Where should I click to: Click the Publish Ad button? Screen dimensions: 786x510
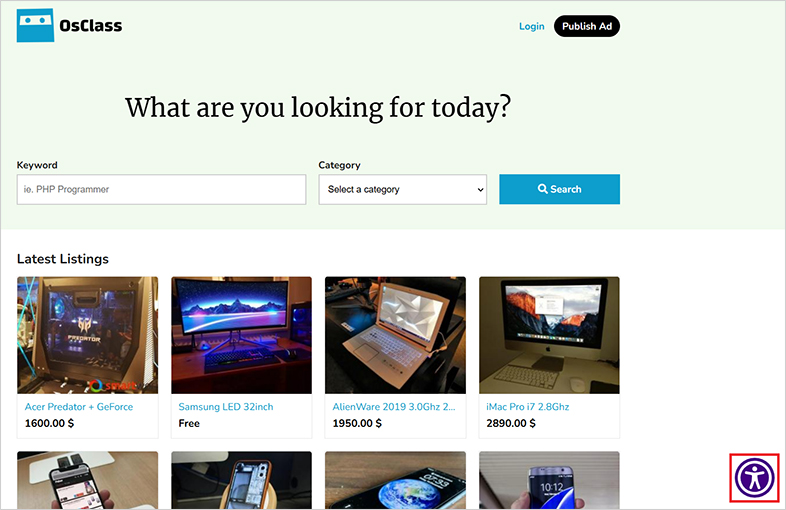point(586,26)
